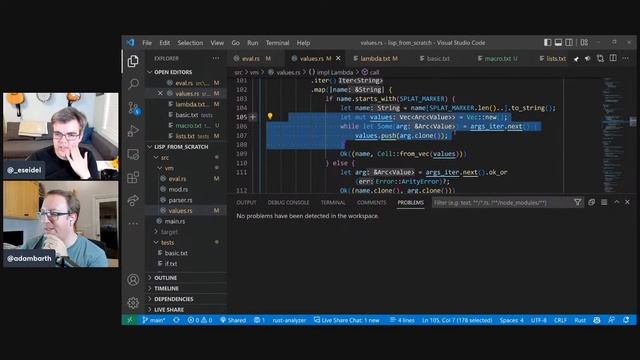Click the lightbulb code action on line 105
640x360 pixels.
(x=270, y=117)
